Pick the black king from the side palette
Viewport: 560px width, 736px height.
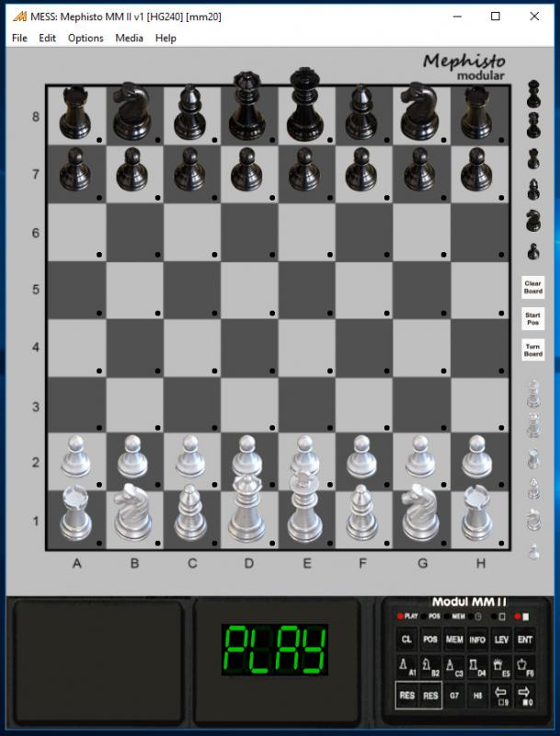[533, 94]
